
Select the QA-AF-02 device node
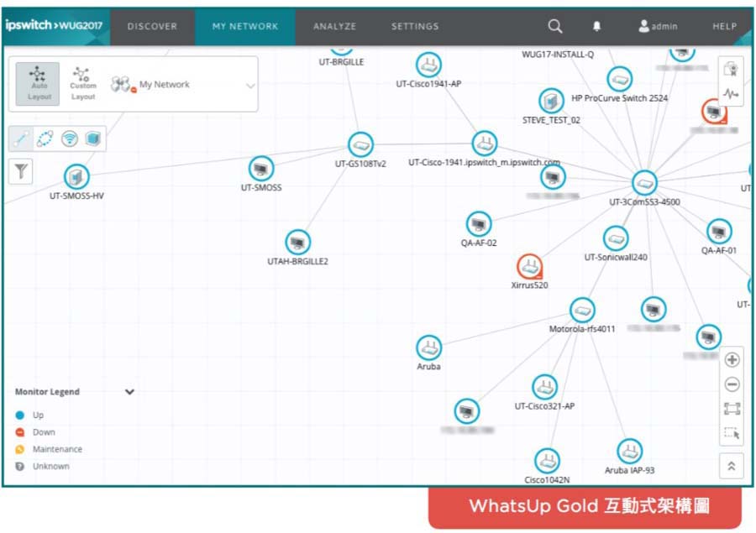click(x=479, y=224)
